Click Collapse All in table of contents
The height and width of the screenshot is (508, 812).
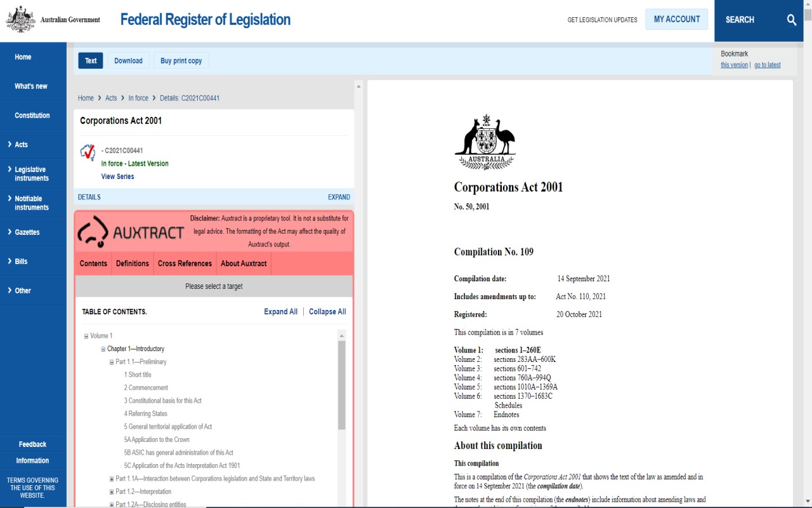point(327,312)
